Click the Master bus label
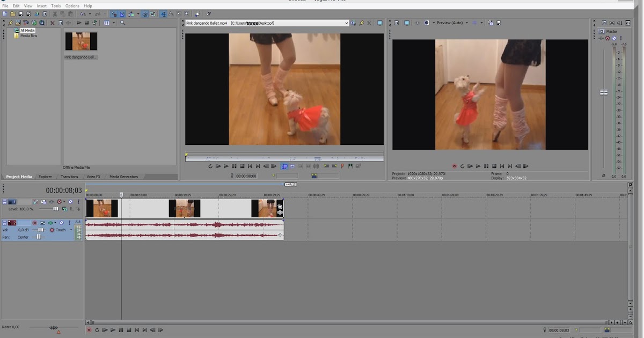 pos(611,31)
